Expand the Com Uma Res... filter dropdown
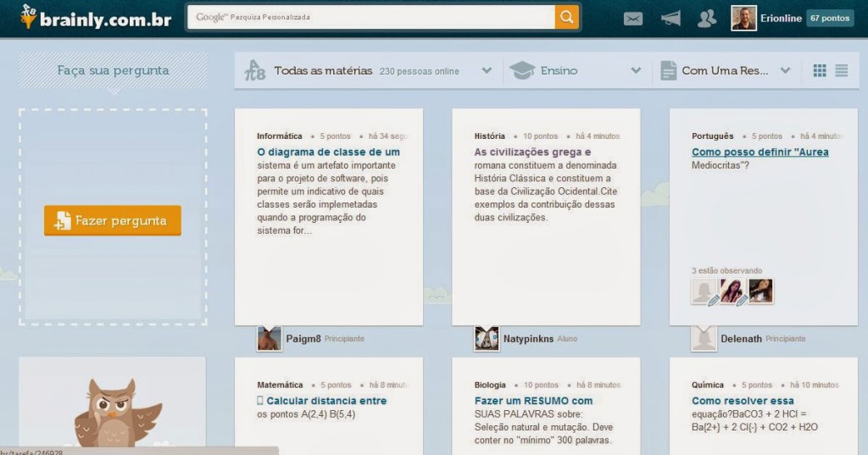This screenshot has height=455, width=868. coord(785,70)
